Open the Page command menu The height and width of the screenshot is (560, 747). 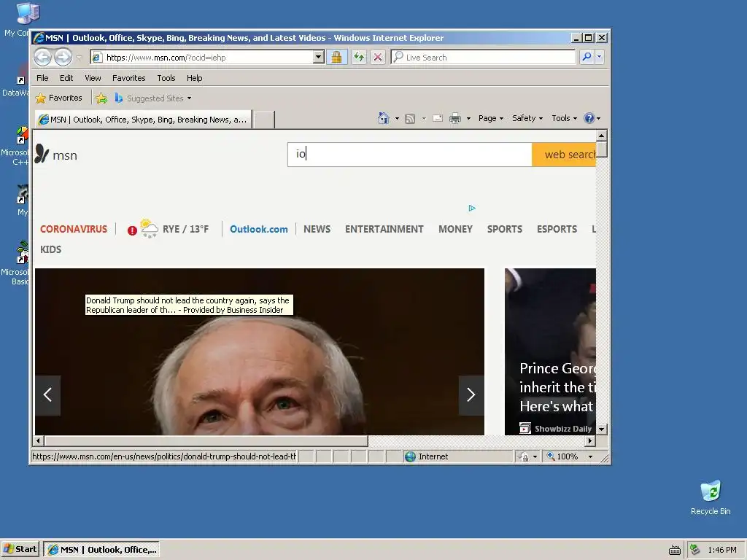point(491,118)
